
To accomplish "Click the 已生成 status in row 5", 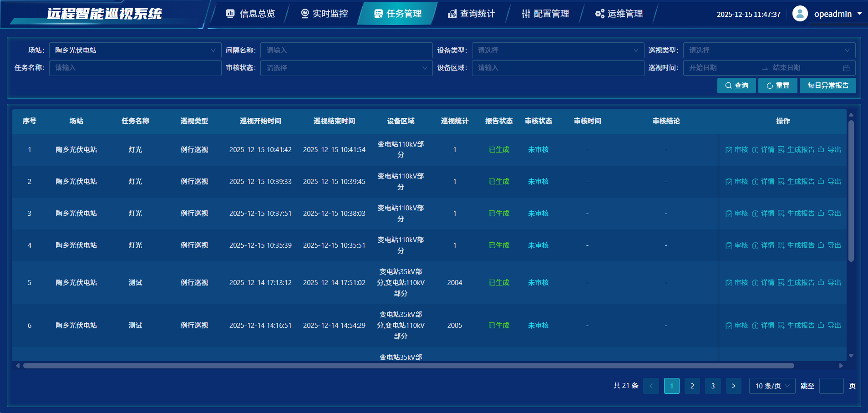I will click(x=499, y=283).
